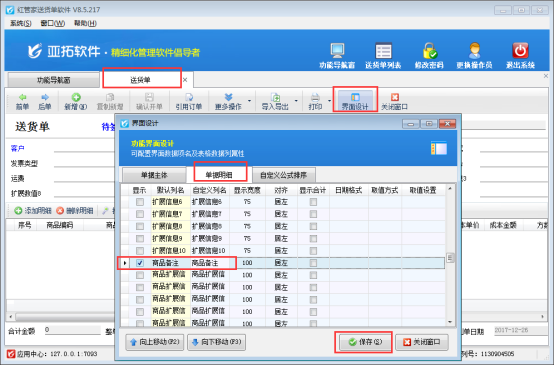Image resolution: width=554 pixels, height=366 pixels.
Task: Create a new order with 新增 icon
Action: pyautogui.click(x=76, y=97)
